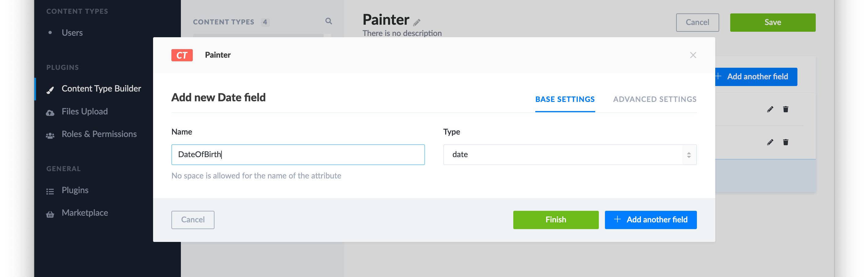Image resolution: width=868 pixels, height=277 pixels.
Task: Click the second field's edit pencil icon
Action: click(770, 142)
